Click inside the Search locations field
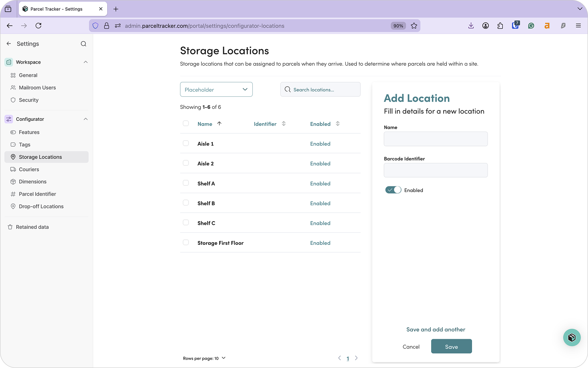This screenshot has width=588, height=368. pyautogui.click(x=320, y=89)
